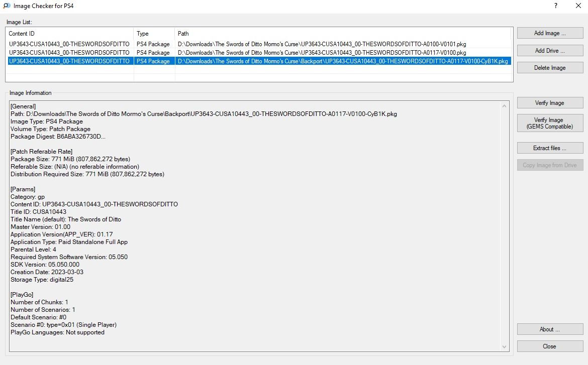Image resolution: width=588 pixels, height=365 pixels.
Task: Click the Distribution Required Size line
Action: tap(87, 174)
